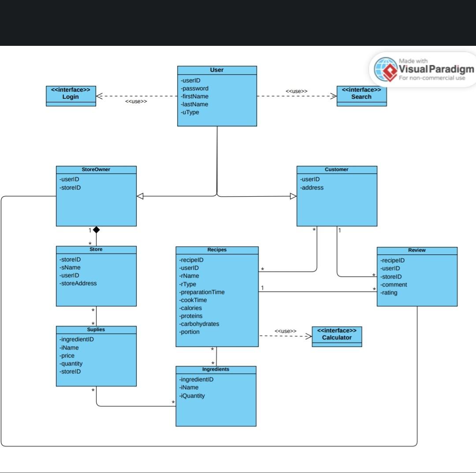Select the Store class box

click(96, 276)
